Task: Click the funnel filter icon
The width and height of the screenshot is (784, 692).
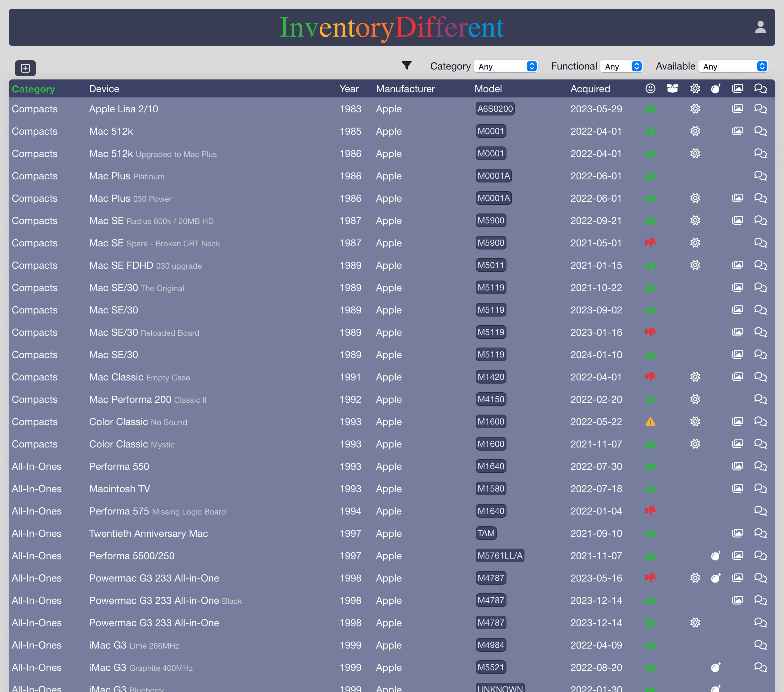Action: tap(407, 65)
